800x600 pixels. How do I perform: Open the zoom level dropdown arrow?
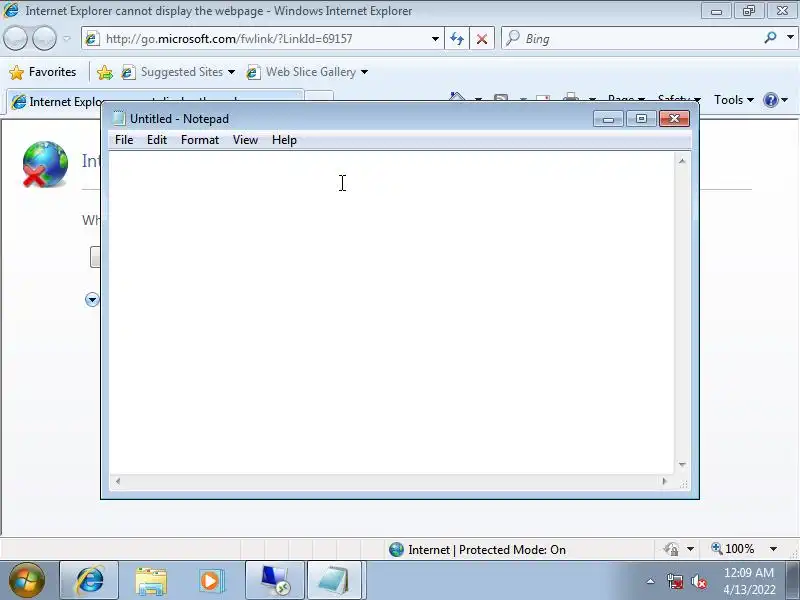[773, 549]
